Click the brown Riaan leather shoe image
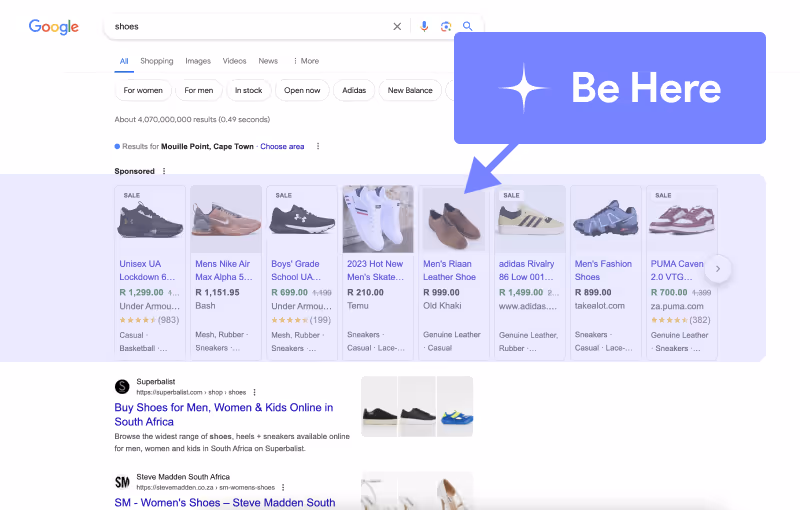The image size is (800, 510). 454,220
